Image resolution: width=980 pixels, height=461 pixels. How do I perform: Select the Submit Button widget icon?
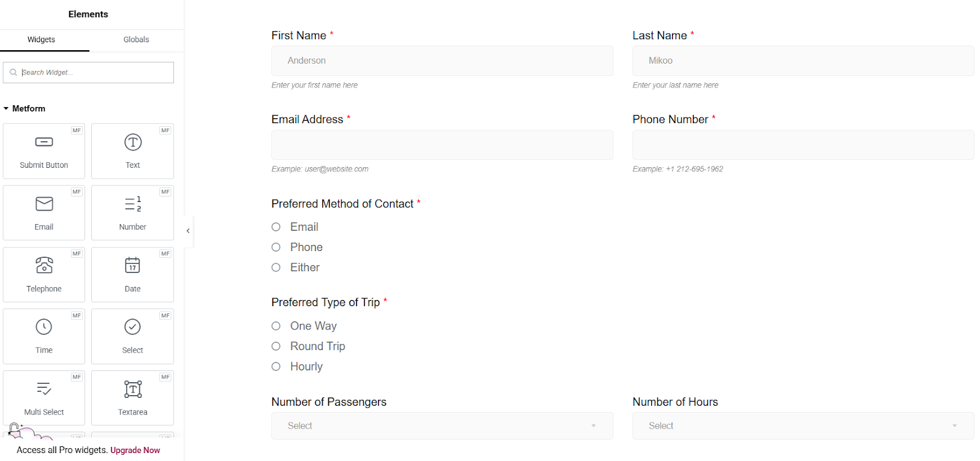44,142
